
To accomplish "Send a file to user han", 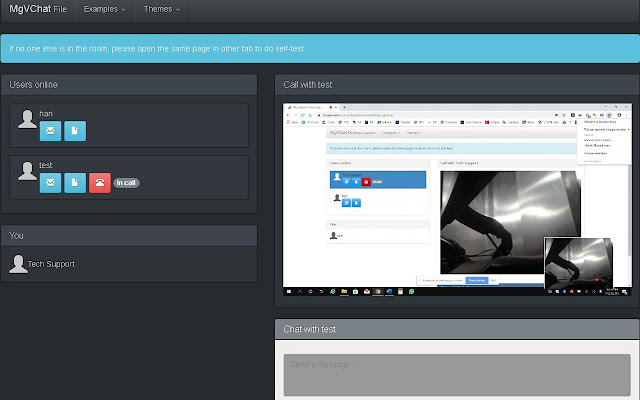I will [x=75, y=131].
